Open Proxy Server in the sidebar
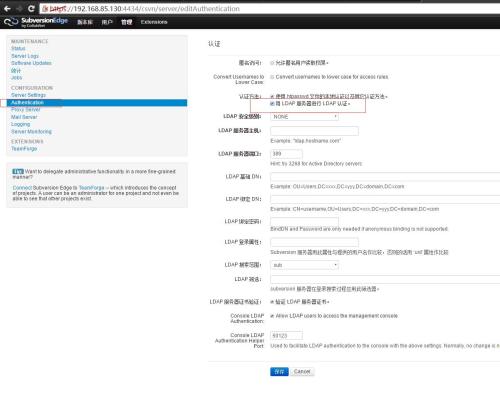This screenshot has height=394, width=500. 26,110
